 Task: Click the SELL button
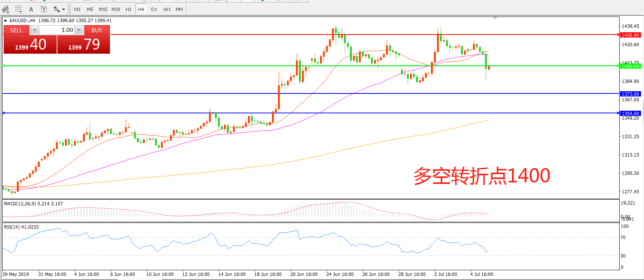coord(16,30)
